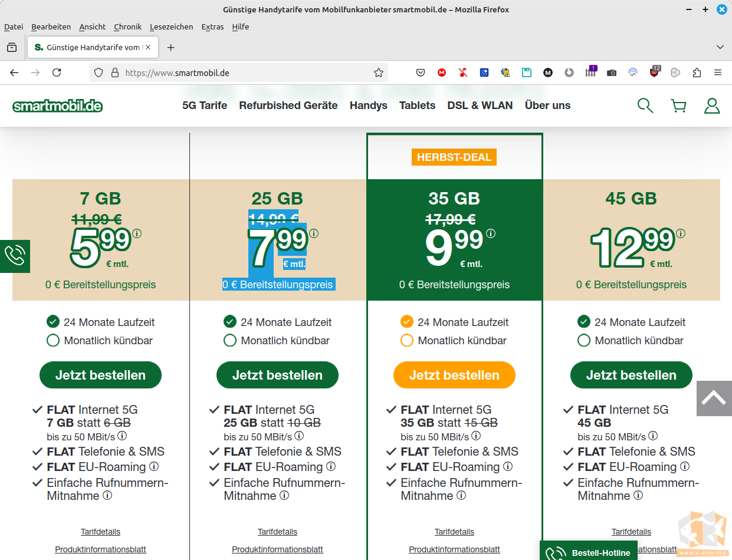The height and width of the screenshot is (560, 732).
Task: Open the DSL & WLAN navigation item
Action: pyautogui.click(x=480, y=106)
